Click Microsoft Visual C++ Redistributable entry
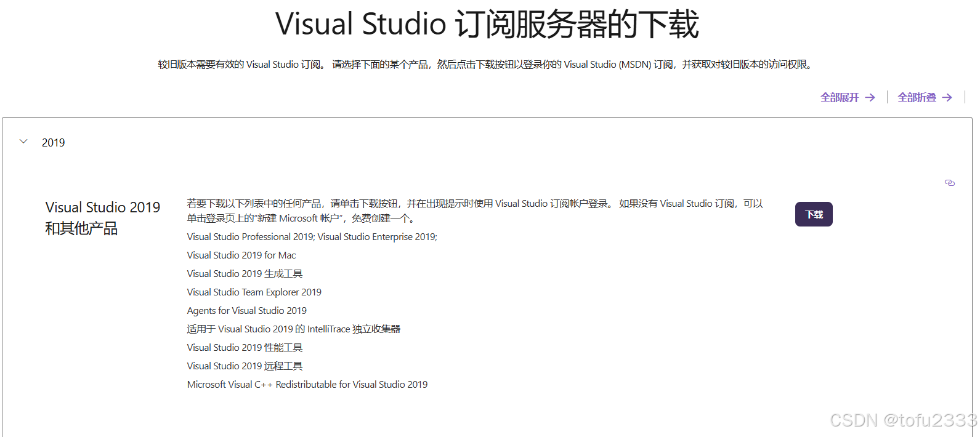This screenshot has height=437, width=980. tap(307, 385)
